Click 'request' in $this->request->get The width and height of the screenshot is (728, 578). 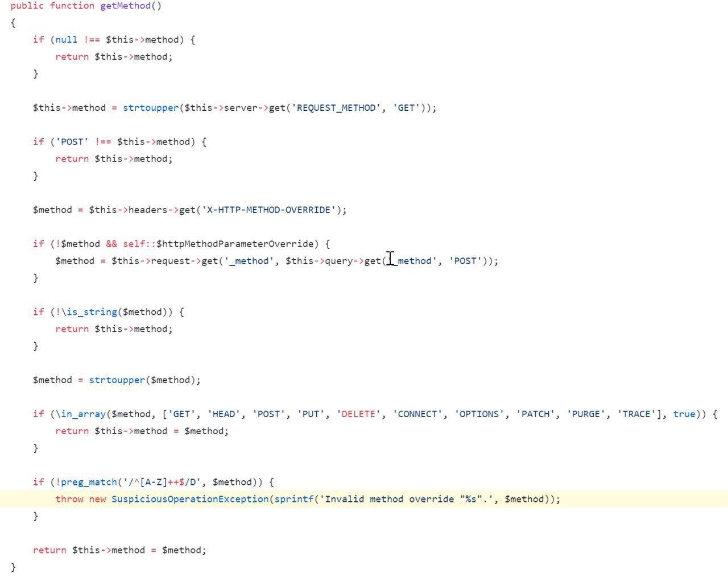[171, 261]
